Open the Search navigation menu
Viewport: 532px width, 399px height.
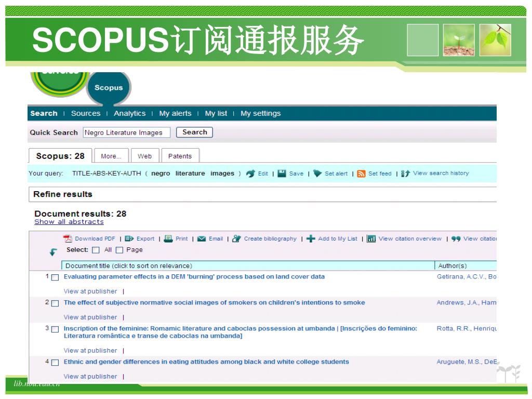pyautogui.click(x=44, y=113)
